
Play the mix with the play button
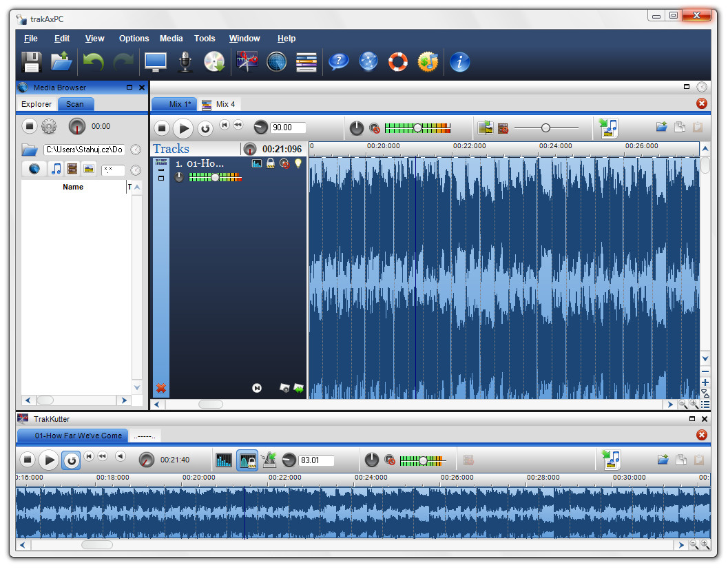pyautogui.click(x=183, y=128)
